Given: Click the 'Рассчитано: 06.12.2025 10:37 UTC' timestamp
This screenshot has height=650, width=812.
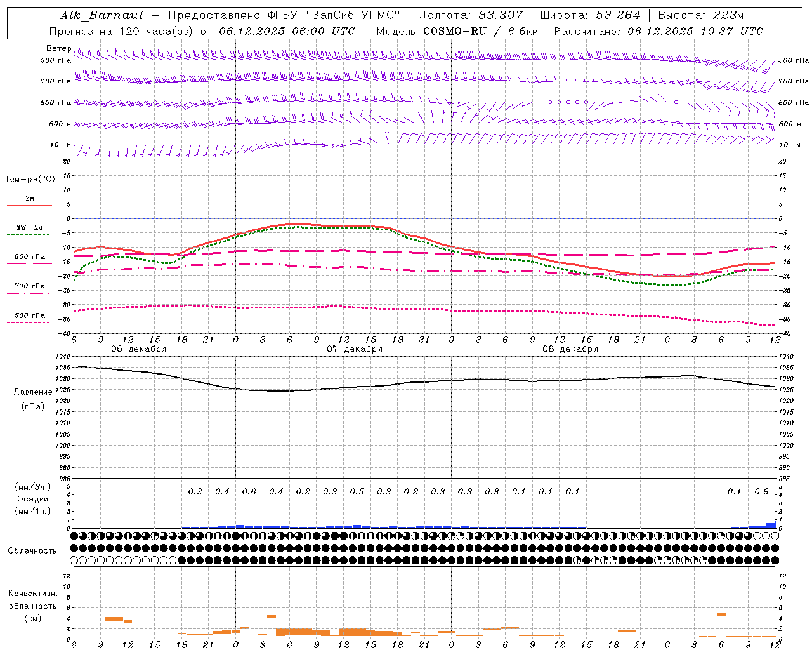Looking at the screenshot, I should (658, 31).
